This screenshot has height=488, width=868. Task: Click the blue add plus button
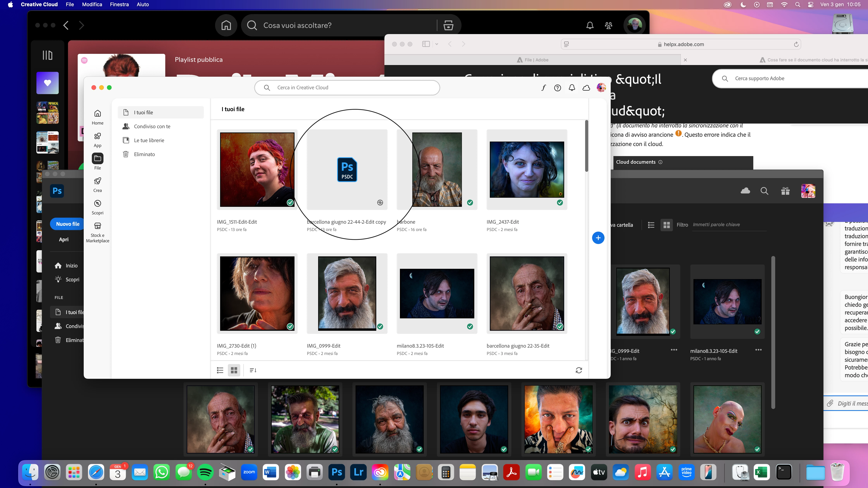[x=598, y=238]
